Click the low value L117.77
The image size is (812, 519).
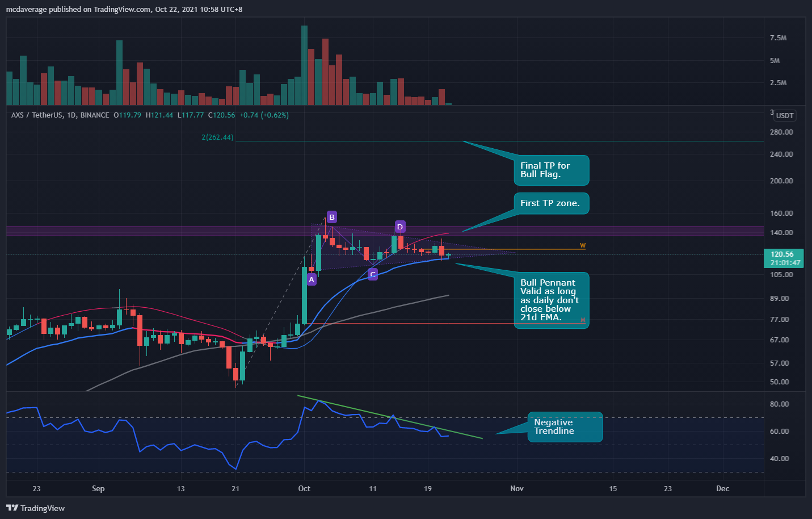tap(191, 115)
